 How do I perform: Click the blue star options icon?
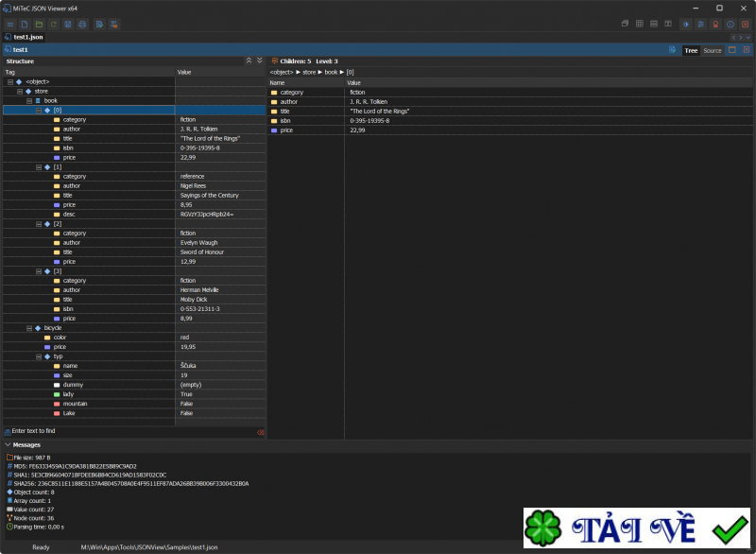[685, 24]
